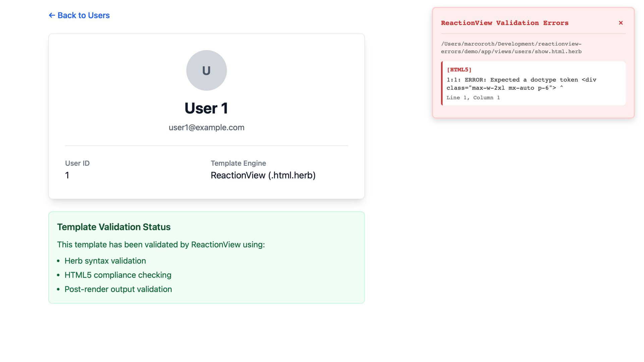
Task: Select the User 1 heading
Action: point(206,108)
